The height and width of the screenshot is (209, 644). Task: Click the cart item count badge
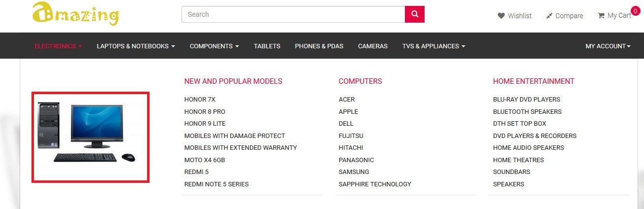coord(635,11)
